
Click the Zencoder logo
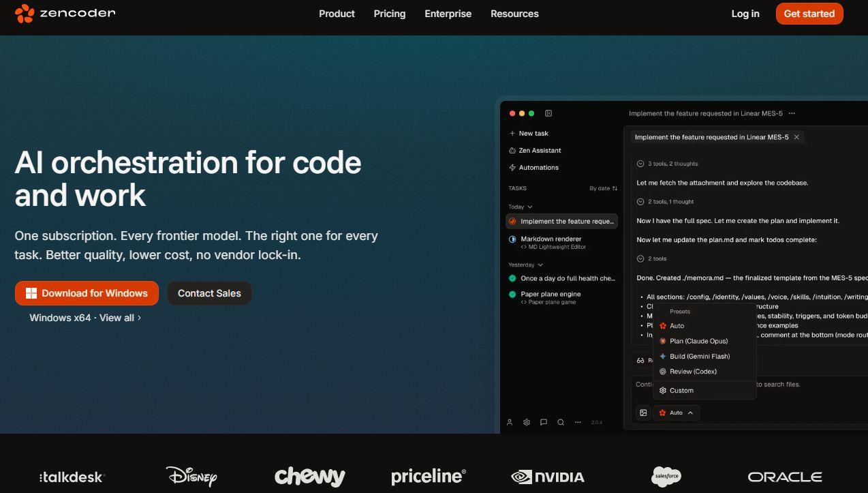[x=65, y=13]
